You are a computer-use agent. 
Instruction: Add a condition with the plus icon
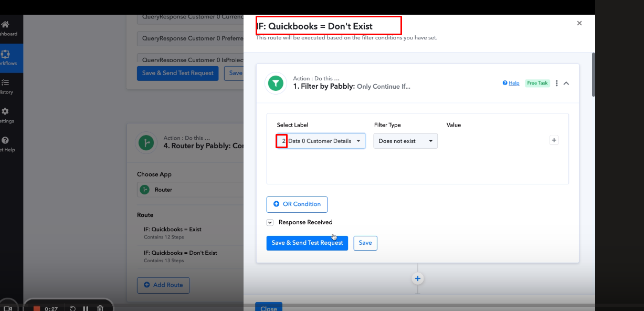click(x=554, y=140)
